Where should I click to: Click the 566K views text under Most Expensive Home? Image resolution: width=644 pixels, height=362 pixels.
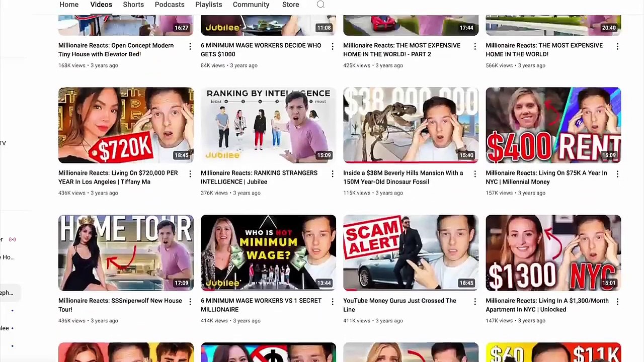pyautogui.click(x=500, y=65)
